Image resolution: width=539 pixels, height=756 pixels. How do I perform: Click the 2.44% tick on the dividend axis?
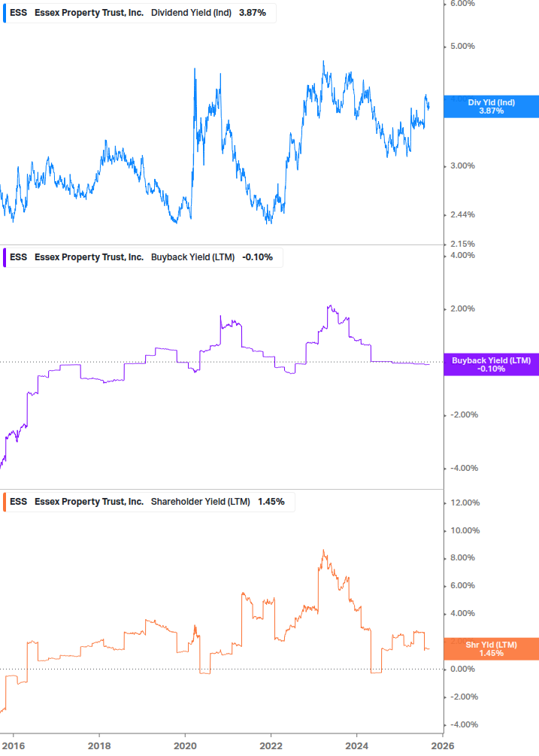[462, 214]
